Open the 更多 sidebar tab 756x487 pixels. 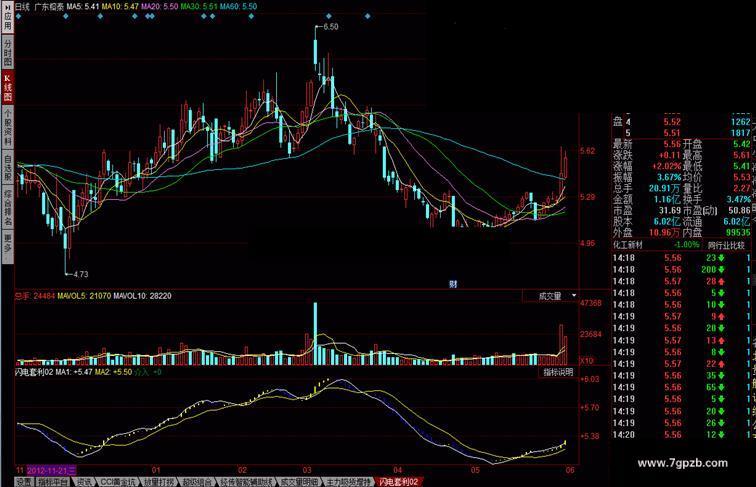tap(7, 244)
